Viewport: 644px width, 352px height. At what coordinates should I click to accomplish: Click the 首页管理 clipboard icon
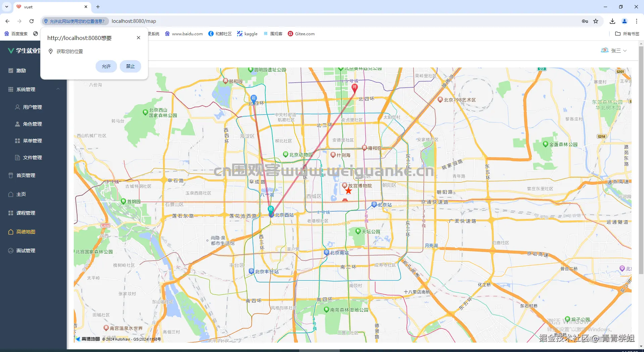pyautogui.click(x=11, y=175)
